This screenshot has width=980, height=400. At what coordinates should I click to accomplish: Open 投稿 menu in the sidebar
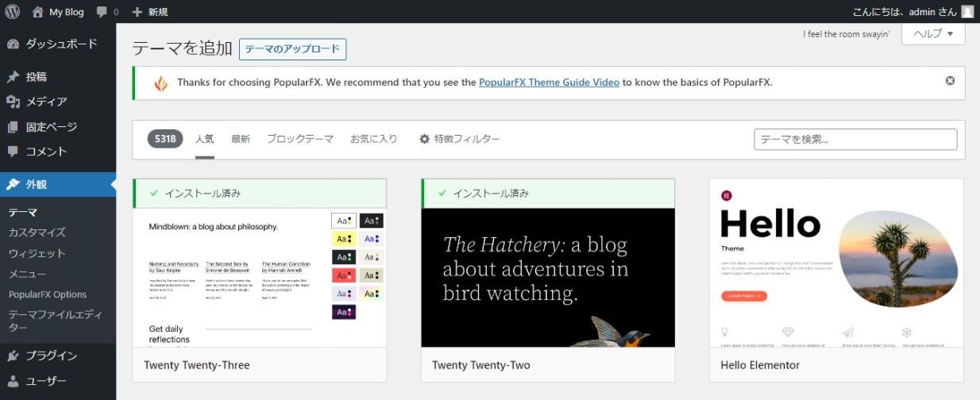[x=37, y=77]
